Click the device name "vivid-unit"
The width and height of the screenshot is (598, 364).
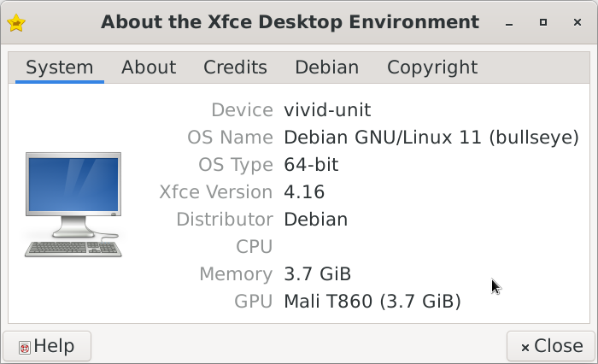(x=327, y=110)
